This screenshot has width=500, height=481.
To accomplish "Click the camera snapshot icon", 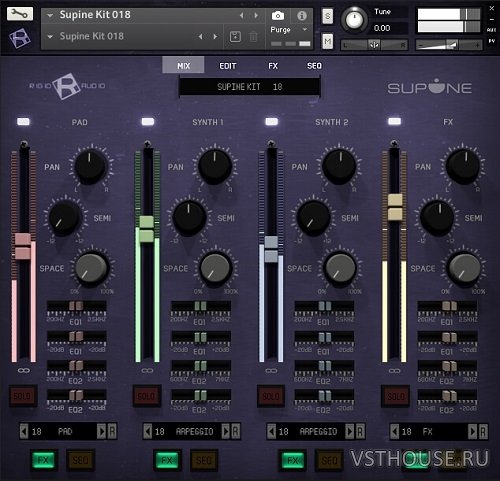I will point(278,15).
